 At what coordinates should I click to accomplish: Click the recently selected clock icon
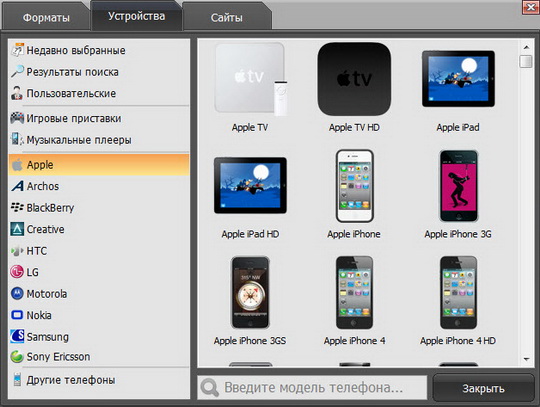point(17,50)
